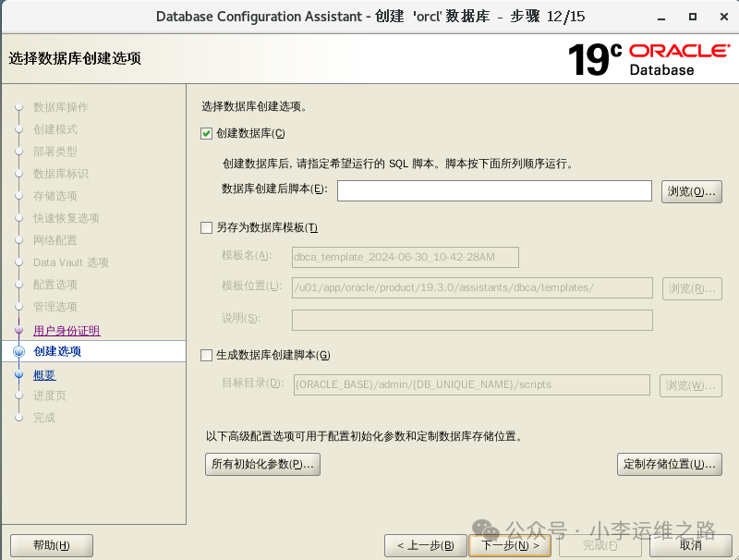Click the 概要 step bullet icon

18,375
